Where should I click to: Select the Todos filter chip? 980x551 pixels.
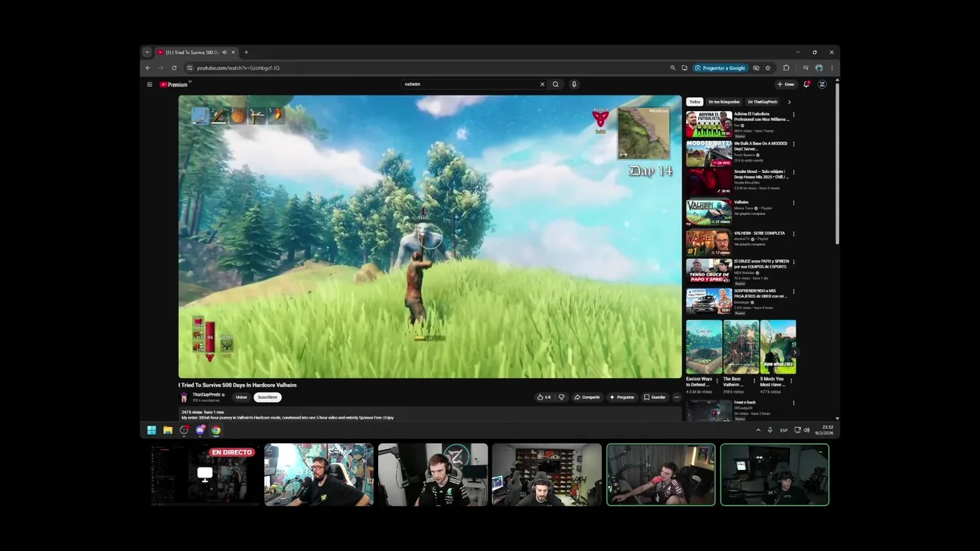tap(694, 102)
